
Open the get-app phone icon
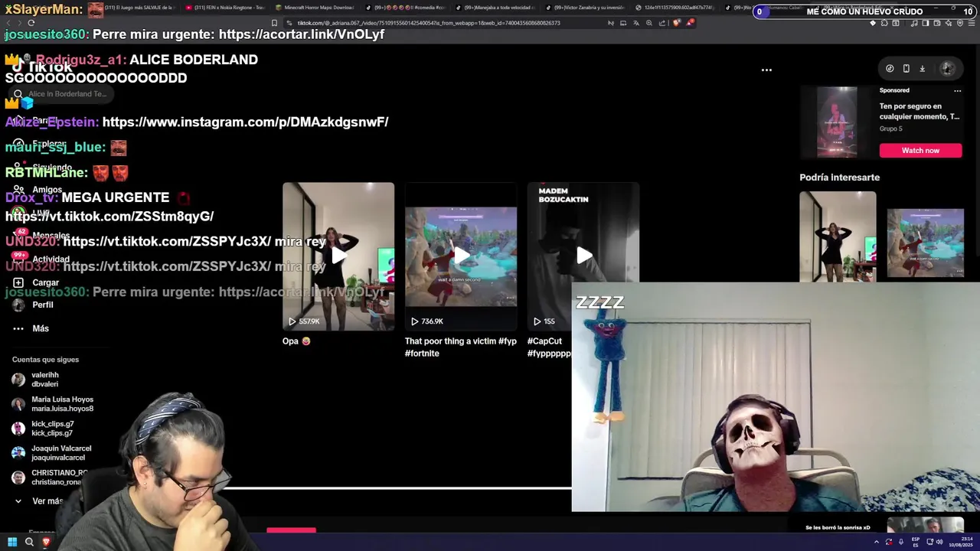(x=906, y=68)
